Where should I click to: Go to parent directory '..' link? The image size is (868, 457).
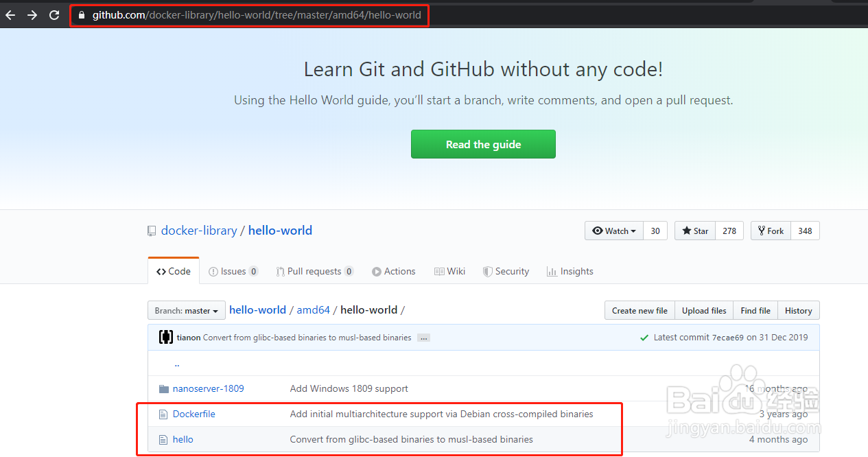pos(176,364)
